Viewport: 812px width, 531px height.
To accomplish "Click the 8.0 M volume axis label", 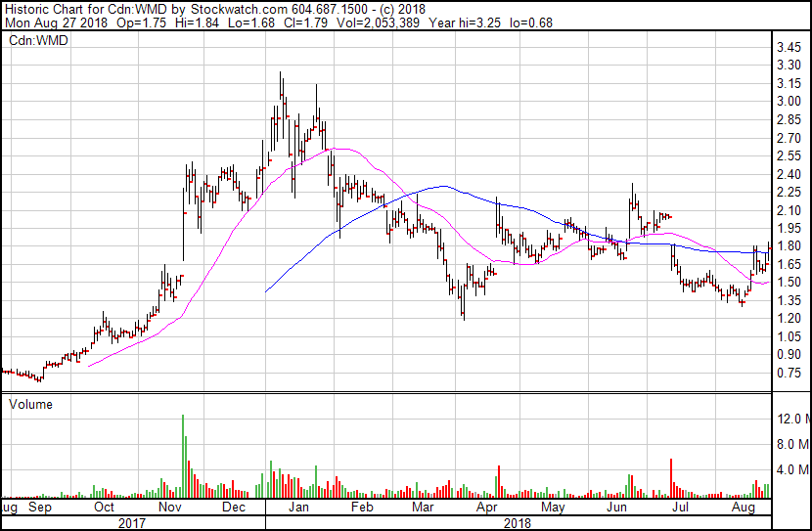I will tap(793, 444).
